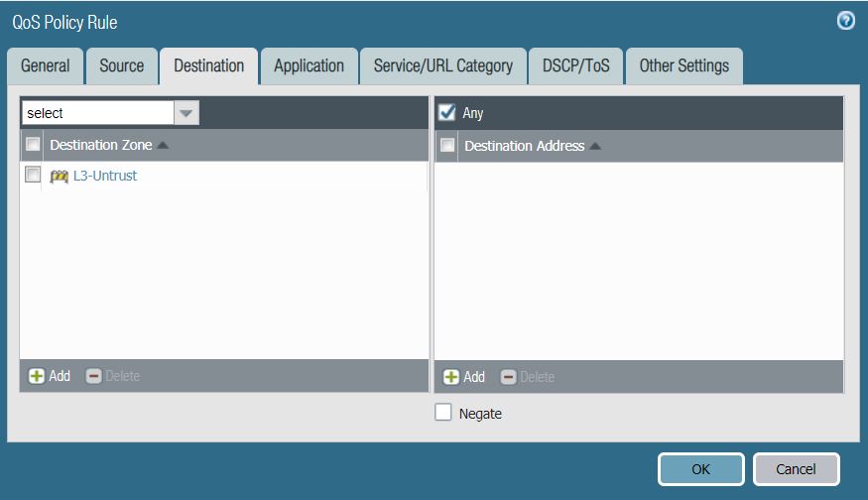
Task: Check the Destination Zone header checkbox
Action: (33, 145)
